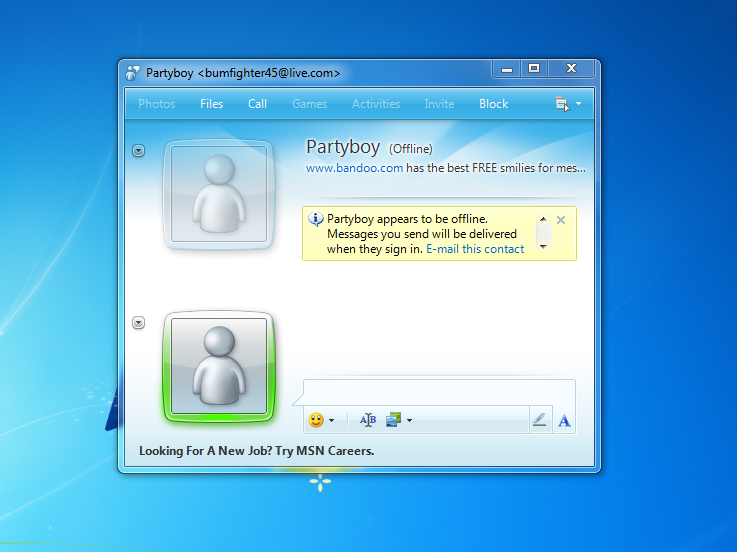Screen dimensions: 737x552
Task: Expand options for your own display picture
Action: coord(138,323)
